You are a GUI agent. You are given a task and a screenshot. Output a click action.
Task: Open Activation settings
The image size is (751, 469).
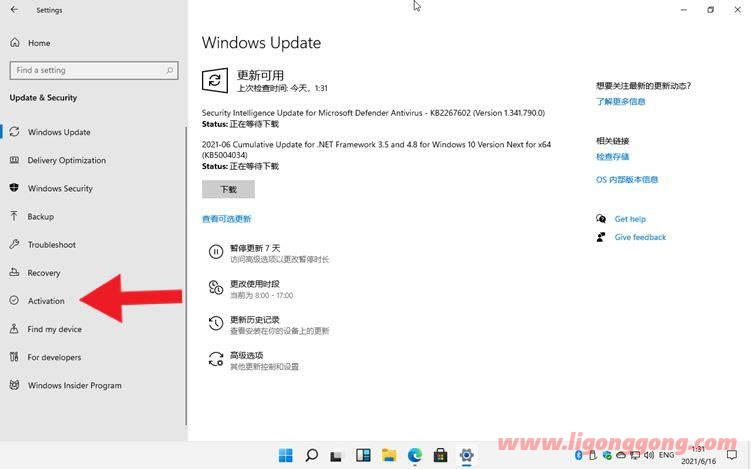(46, 301)
